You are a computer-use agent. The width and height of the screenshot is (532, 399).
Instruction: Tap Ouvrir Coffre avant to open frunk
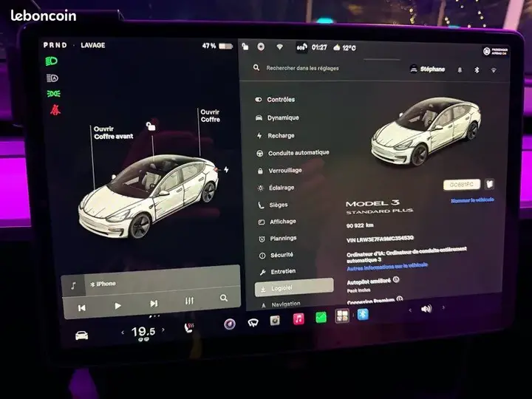113,133
